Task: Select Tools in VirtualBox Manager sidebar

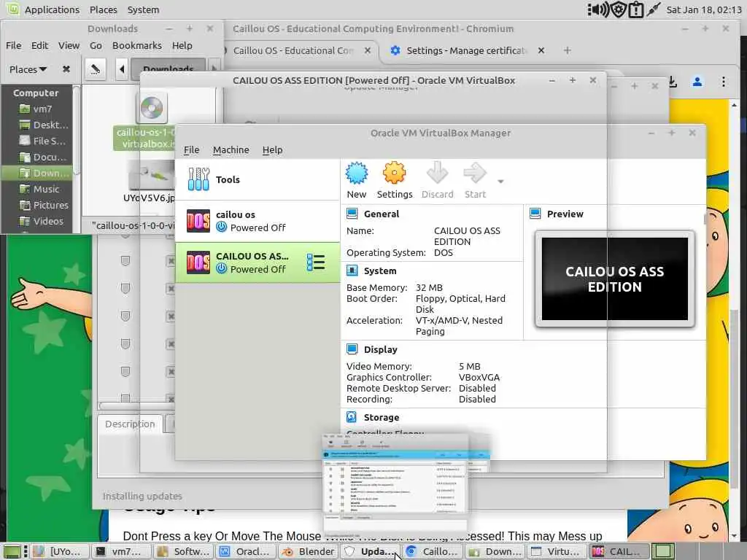Action: [258, 179]
